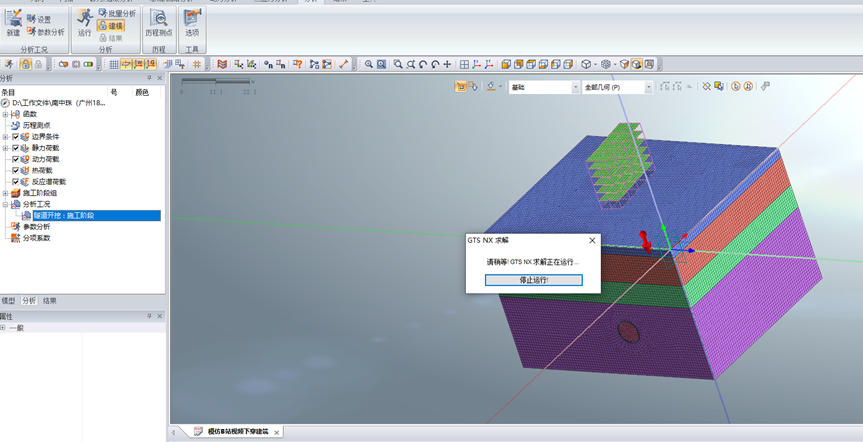The width and height of the screenshot is (863, 442).
Task: Click the unselect-all icon in viewport toolbar
Action: point(706,86)
